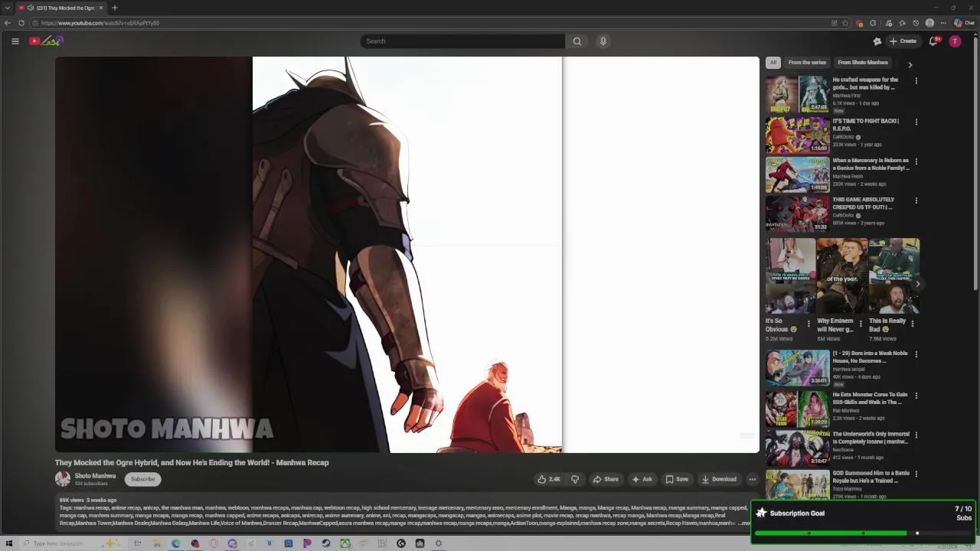
Task: Open the notifications bell
Action: (x=933, y=41)
